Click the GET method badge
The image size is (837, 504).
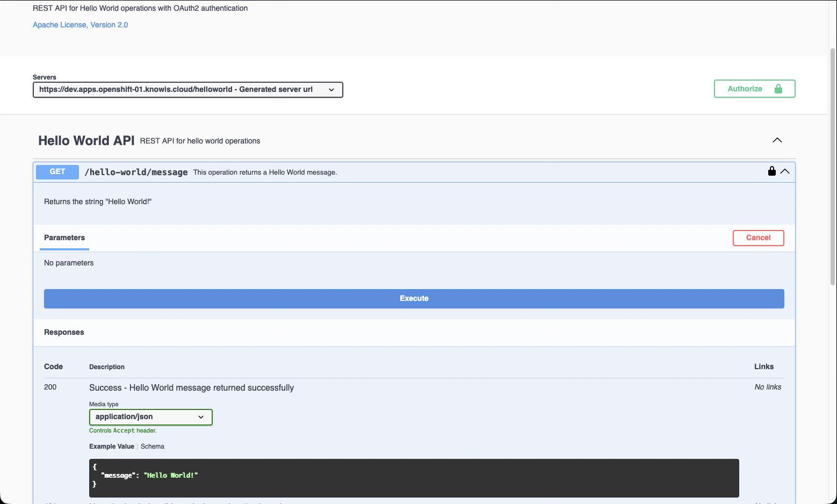[57, 172]
